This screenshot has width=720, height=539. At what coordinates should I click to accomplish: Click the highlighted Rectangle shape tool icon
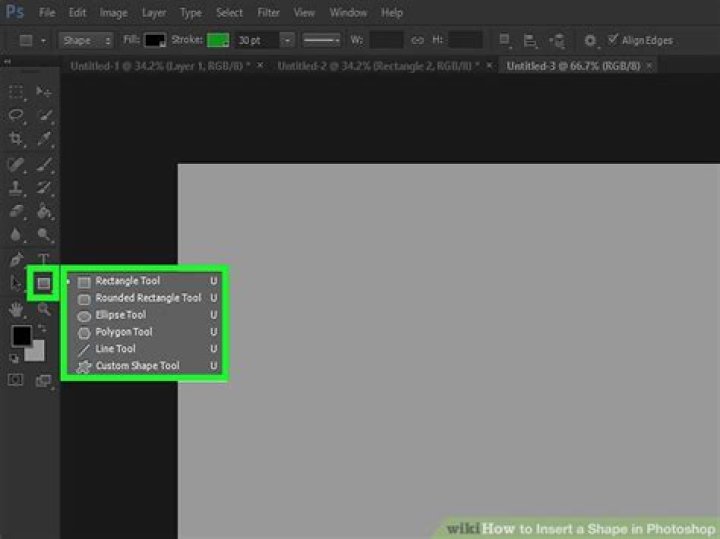click(43, 284)
